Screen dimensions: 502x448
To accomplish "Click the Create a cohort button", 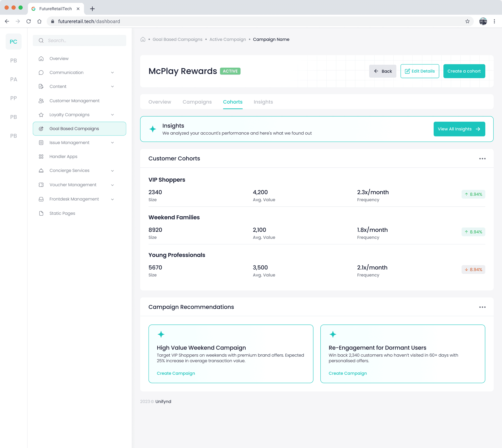I will (464, 71).
